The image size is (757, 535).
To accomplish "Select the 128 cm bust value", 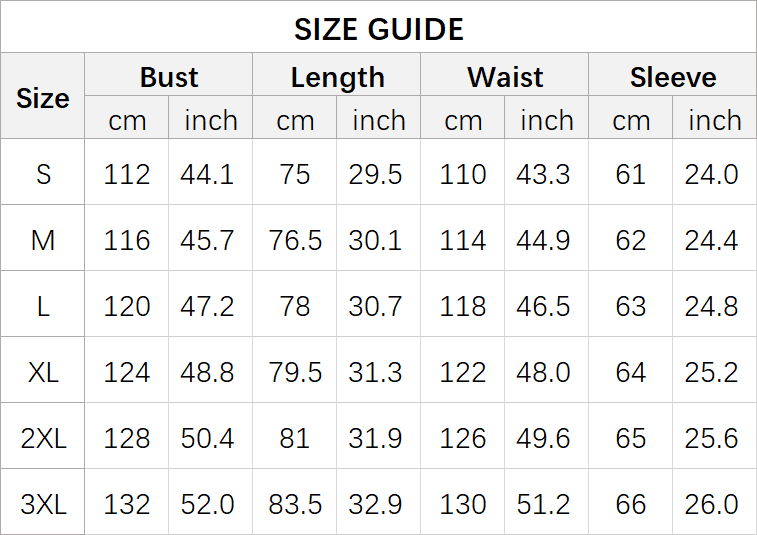I will click(x=127, y=438).
